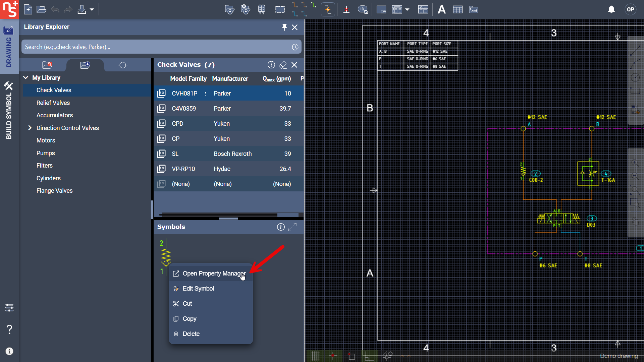Collapse the My Library tree
Screen dimensions: 644x362
(x=26, y=77)
